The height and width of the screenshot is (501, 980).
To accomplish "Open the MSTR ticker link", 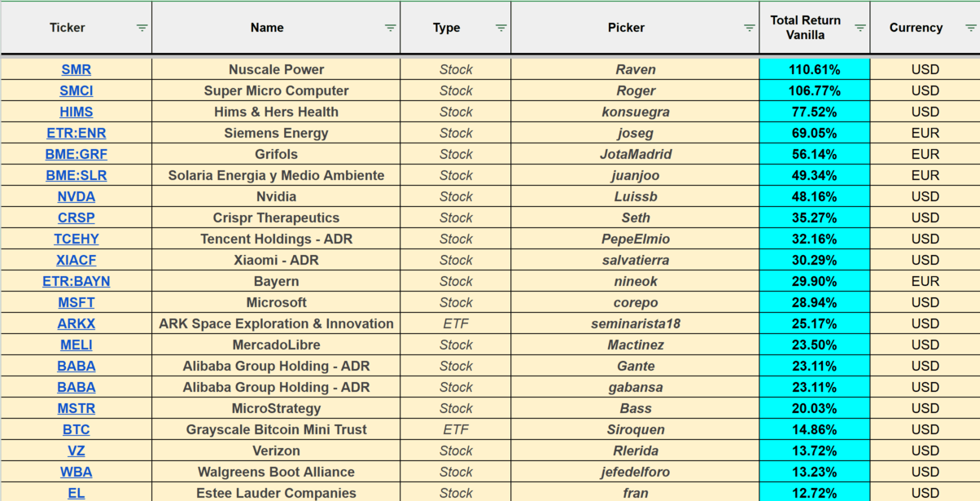I will 77,409.
